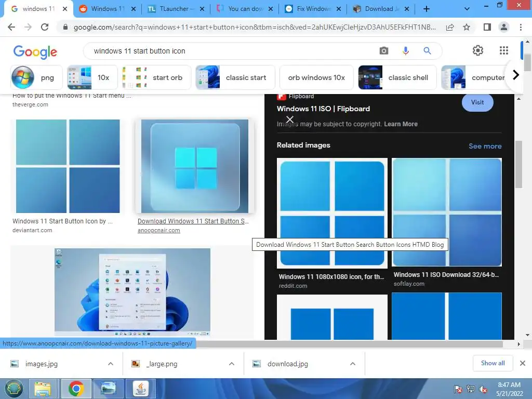
Task: Click the Visit button
Action: tap(477, 102)
